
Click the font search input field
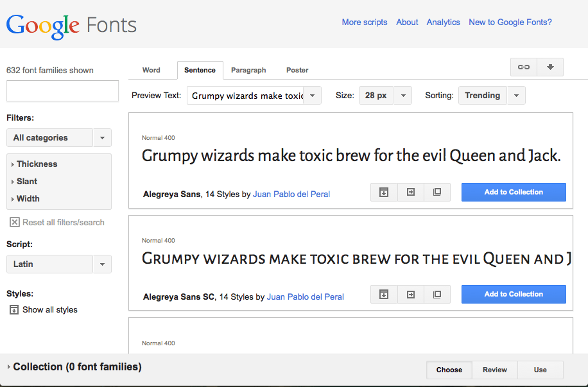point(63,90)
